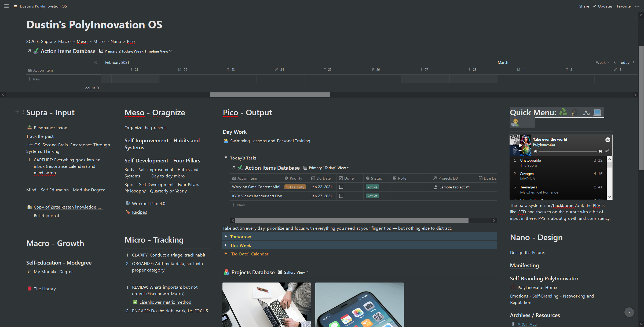
Task: Skip to next Spotify track
Action: 601,151
